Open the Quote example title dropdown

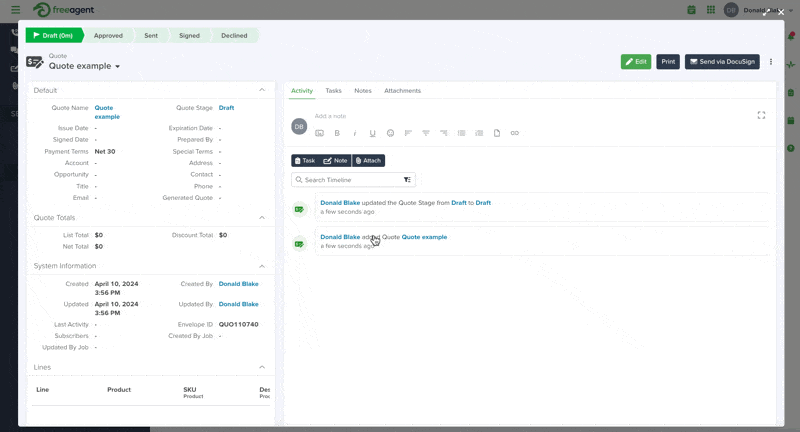point(117,66)
